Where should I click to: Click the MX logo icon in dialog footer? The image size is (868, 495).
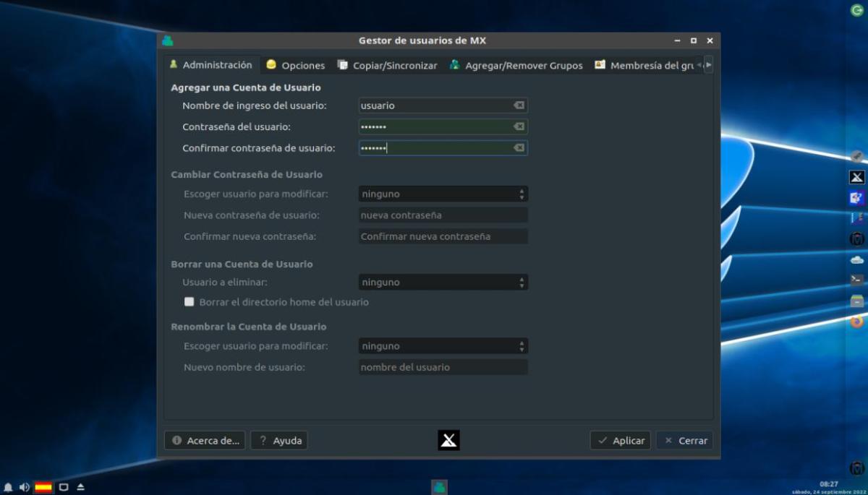click(x=448, y=440)
